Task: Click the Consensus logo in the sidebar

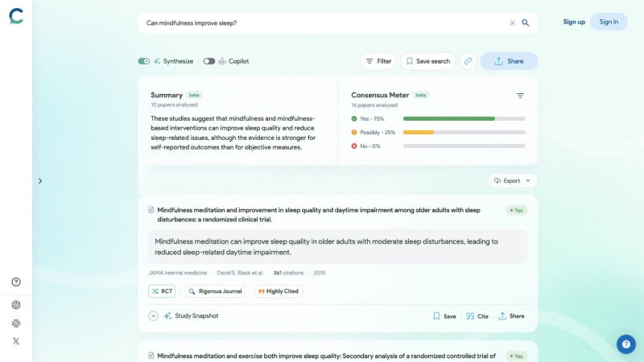Action: coord(16,16)
